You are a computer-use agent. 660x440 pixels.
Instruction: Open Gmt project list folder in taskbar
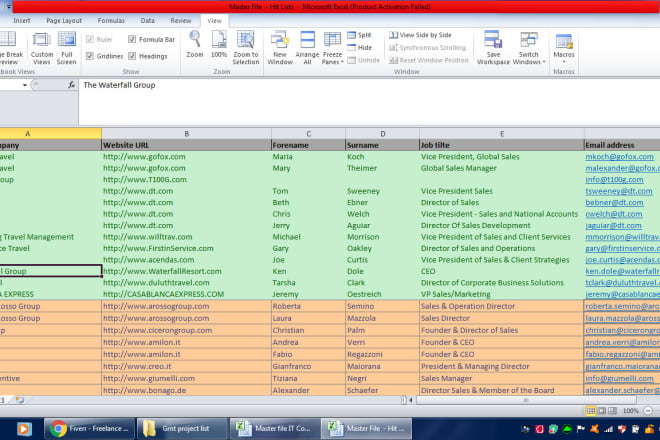pos(182,429)
